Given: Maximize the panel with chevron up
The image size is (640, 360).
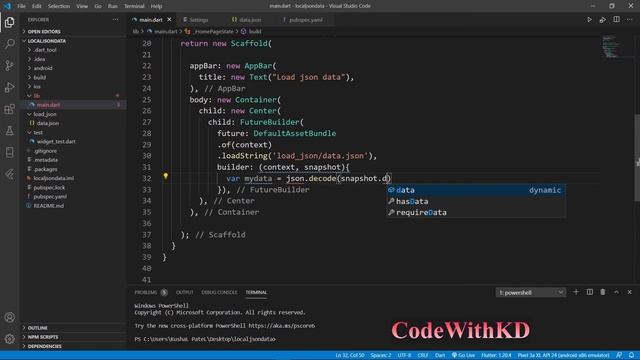Looking at the screenshot, I should pos(616,292).
